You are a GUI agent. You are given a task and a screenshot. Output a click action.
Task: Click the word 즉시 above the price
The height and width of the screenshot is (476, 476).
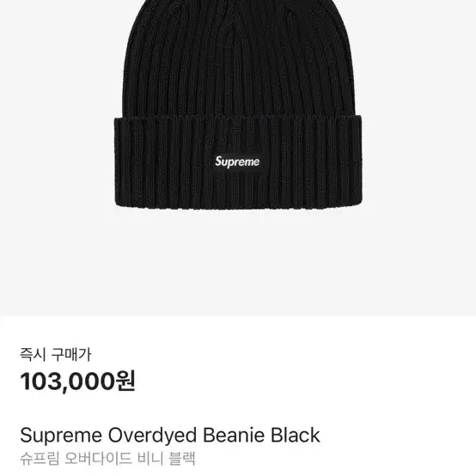(34, 355)
